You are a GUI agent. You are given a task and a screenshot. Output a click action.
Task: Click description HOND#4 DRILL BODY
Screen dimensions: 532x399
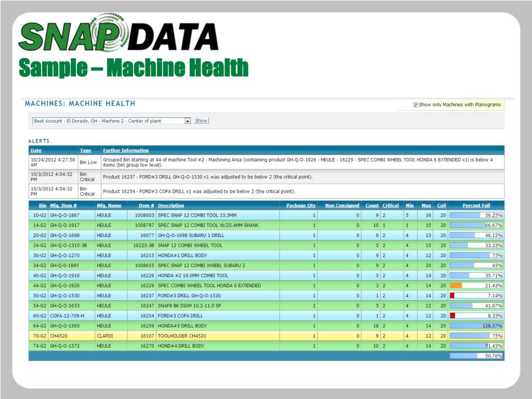(181, 346)
